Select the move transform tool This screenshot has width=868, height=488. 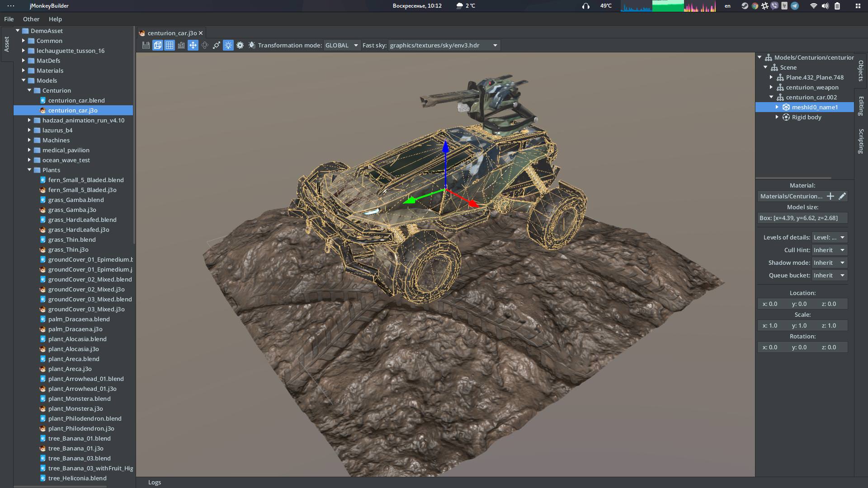tap(193, 45)
